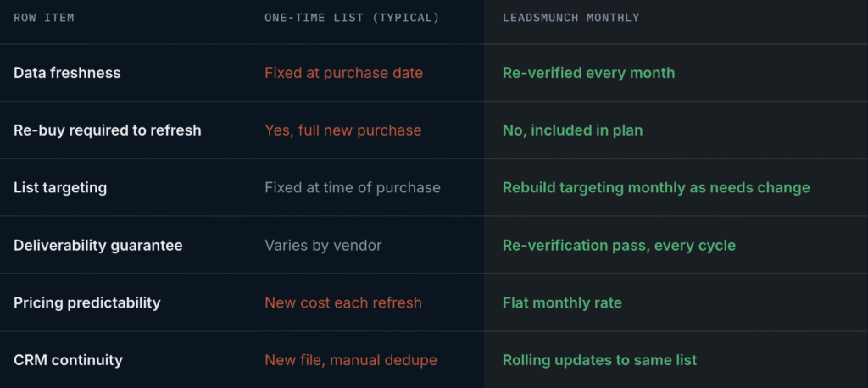Viewport: 868px width, 388px height.
Task: Click 'New cost each refresh' cell
Action: click(343, 302)
